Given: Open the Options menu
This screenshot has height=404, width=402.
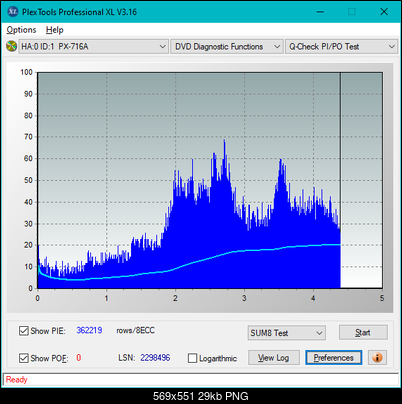Looking at the screenshot, I should (x=21, y=30).
